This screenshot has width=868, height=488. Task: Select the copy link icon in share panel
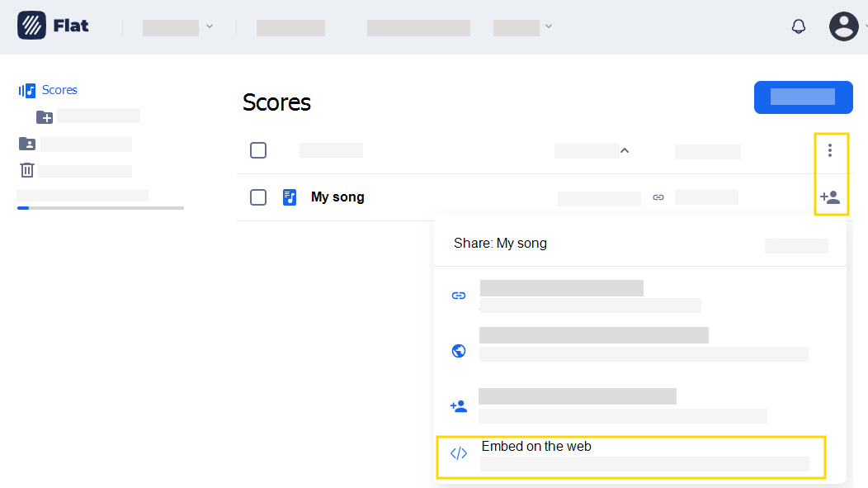tap(459, 296)
